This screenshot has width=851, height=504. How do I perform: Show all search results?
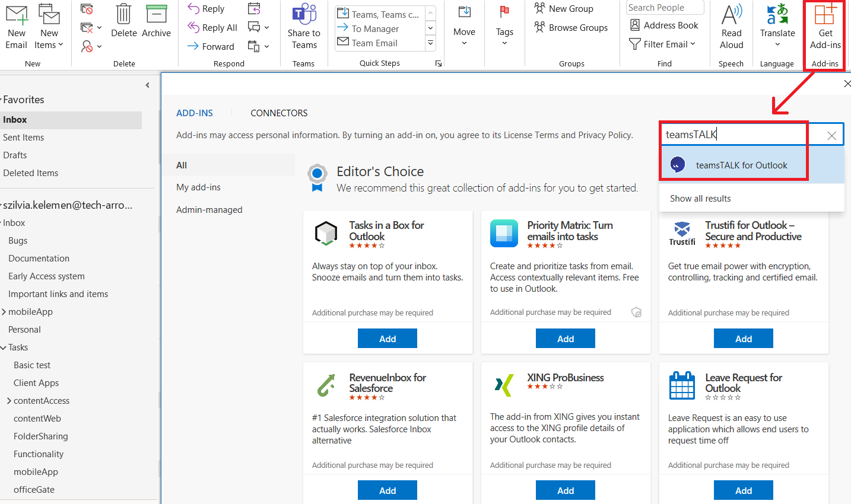(700, 199)
